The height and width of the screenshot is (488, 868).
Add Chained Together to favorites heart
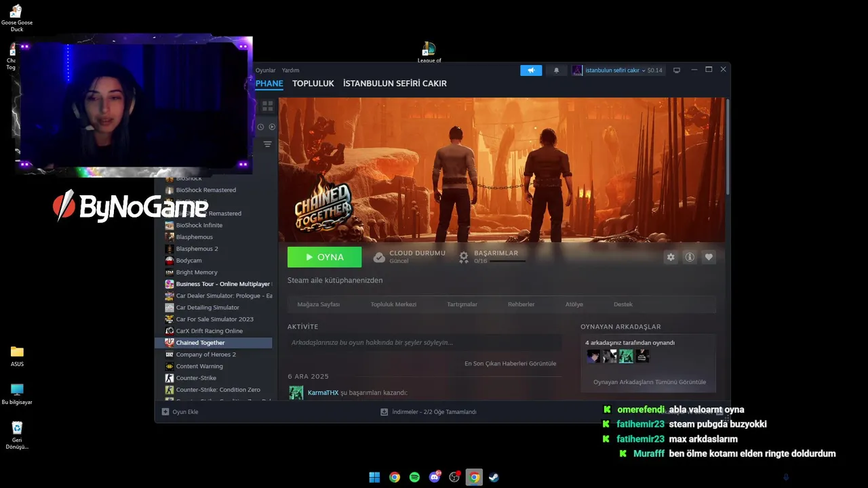pos(709,258)
